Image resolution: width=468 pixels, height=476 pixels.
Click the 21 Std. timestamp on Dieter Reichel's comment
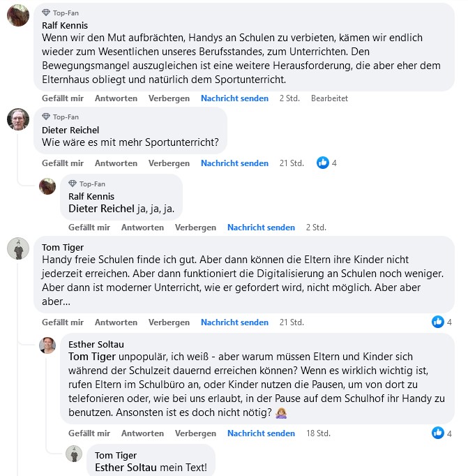click(292, 163)
